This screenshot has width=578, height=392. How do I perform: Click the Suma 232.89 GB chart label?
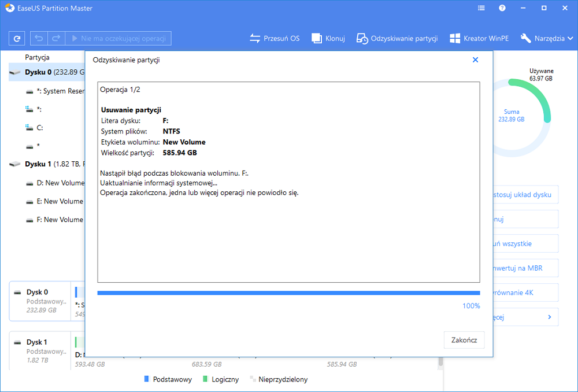512,116
